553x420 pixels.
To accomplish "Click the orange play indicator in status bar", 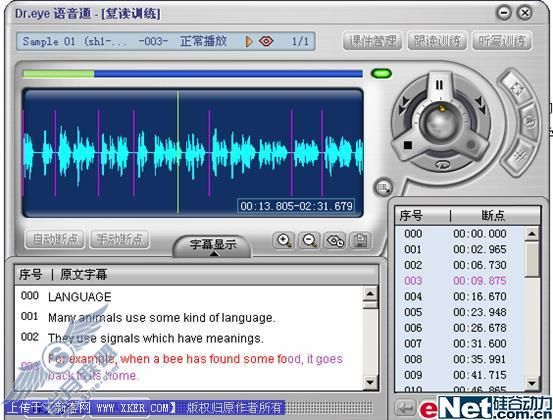I will pyautogui.click(x=249, y=41).
